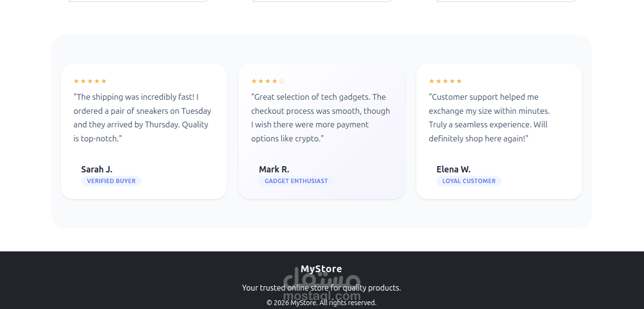Select the reviewer name Mark R.
Viewport: 644px width, 309px height.
point(274,169)
